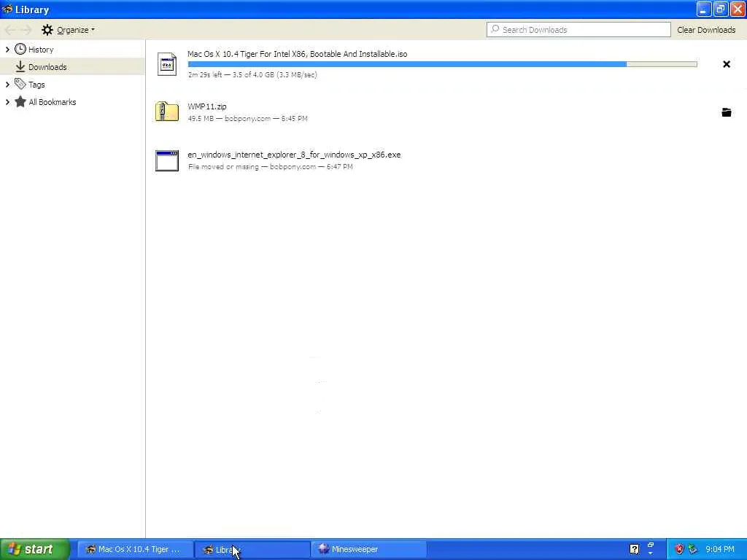The width and height of the screenshot is (747, 560).
Task: Click the search magnifier icon
Action: [x=495, y=29]
